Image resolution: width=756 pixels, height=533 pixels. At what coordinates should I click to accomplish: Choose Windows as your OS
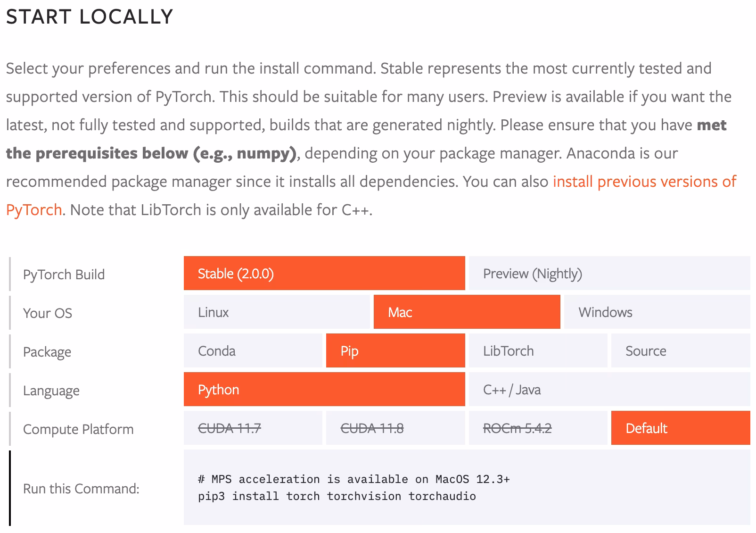tap(657, 312)
